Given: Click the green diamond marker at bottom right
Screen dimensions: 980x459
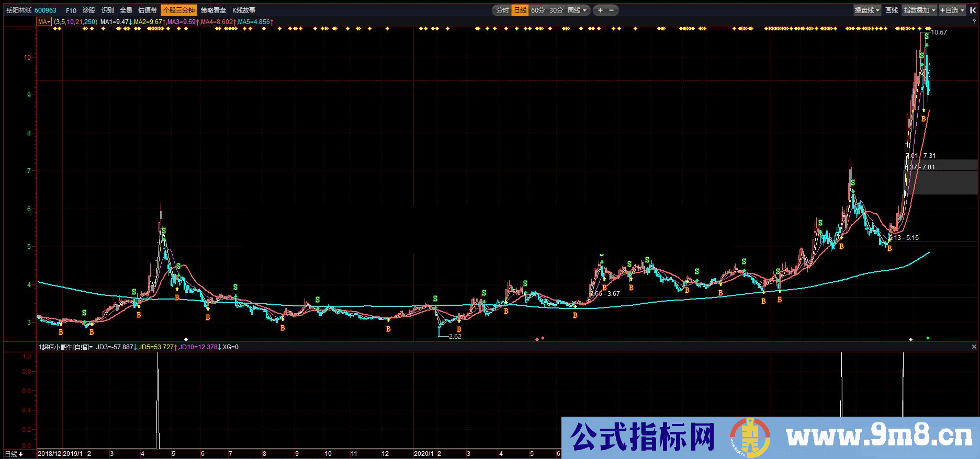Looking at the screenshot, I should (x=928, y=338).
